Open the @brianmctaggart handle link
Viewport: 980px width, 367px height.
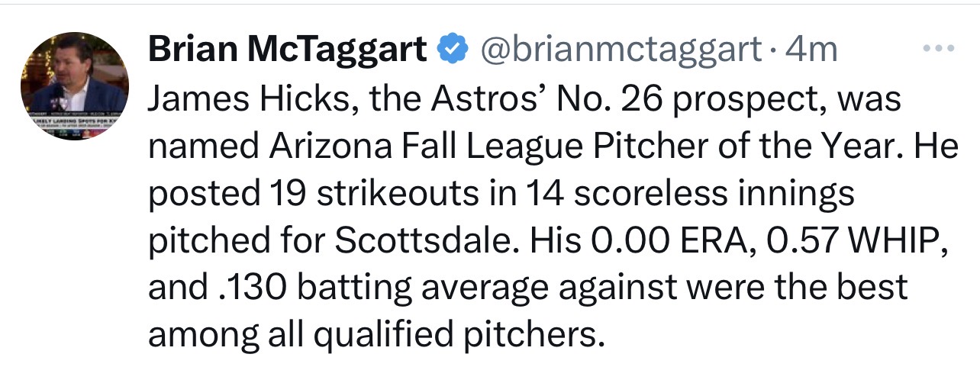pyautogui.click(x=620, y=50)
